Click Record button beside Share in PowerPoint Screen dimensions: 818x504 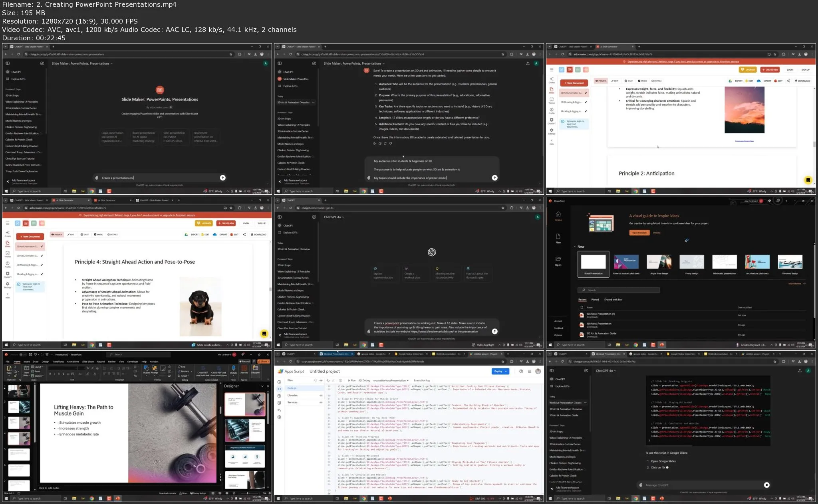(244, 362)
